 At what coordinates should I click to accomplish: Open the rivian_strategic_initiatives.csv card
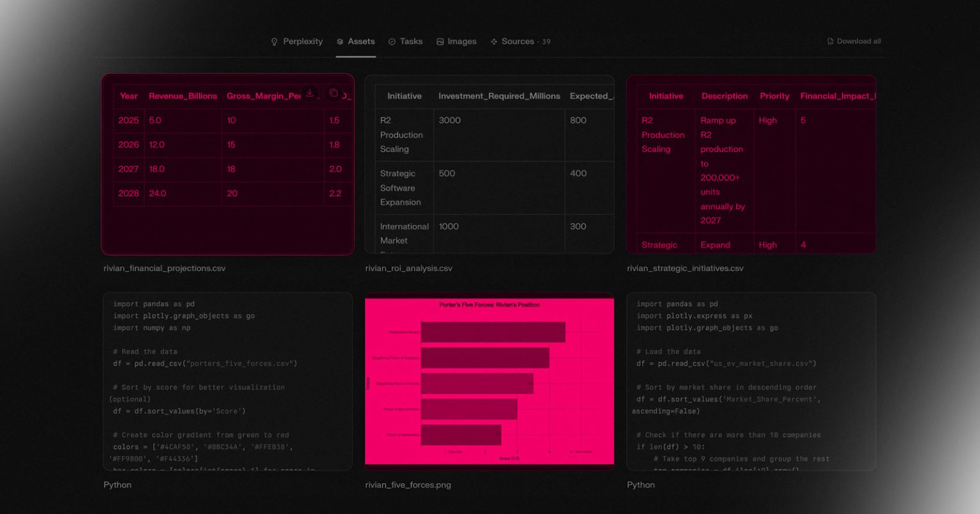[x=751, y=165]
